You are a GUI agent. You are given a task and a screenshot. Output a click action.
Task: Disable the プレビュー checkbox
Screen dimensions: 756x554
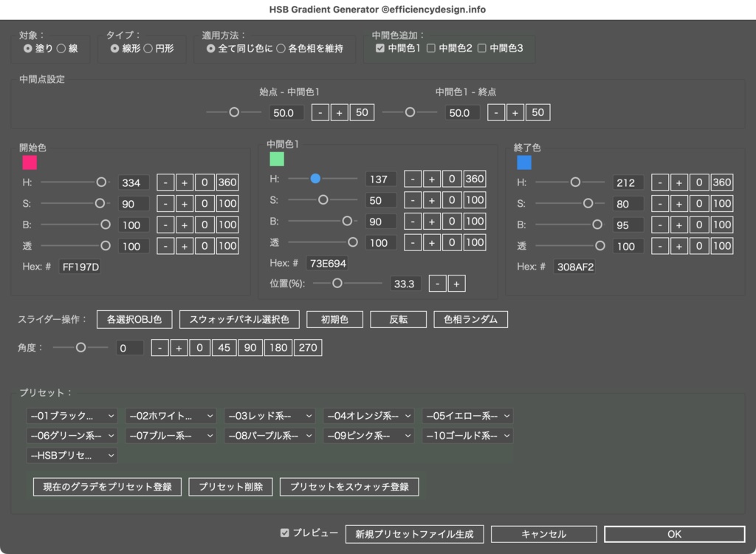coord(286,533)
